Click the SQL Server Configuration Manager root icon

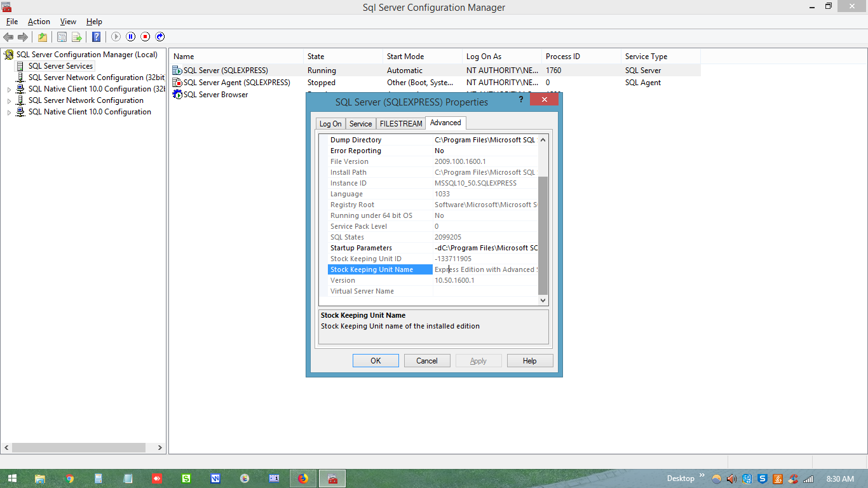(x=9, y=55)
